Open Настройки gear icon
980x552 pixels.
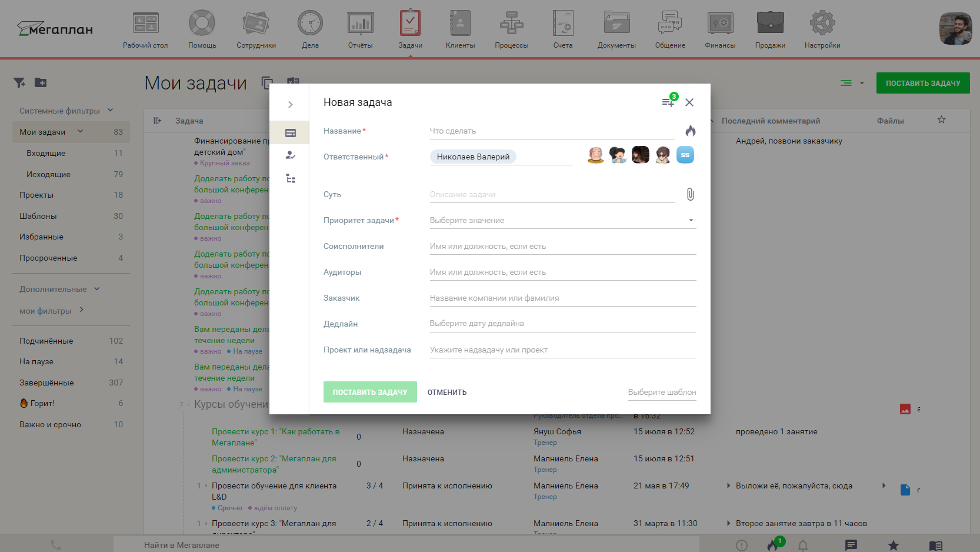pyautogui.click(x=822, y=29)
